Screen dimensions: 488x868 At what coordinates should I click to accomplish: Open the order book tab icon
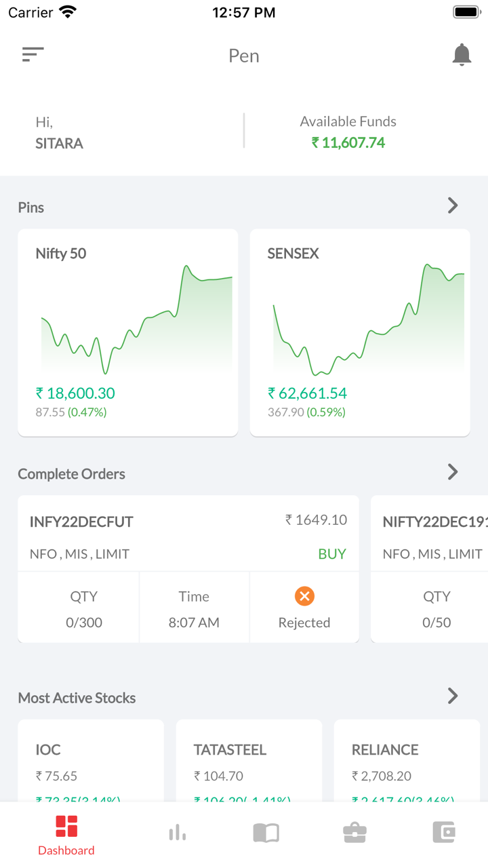click(266, 832)
